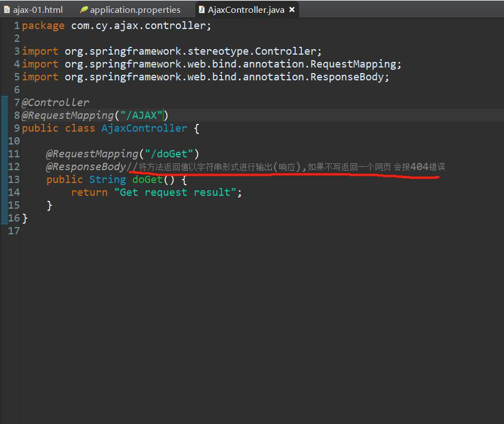Click the "/doGet" mapping string

[x=169, y=154]
